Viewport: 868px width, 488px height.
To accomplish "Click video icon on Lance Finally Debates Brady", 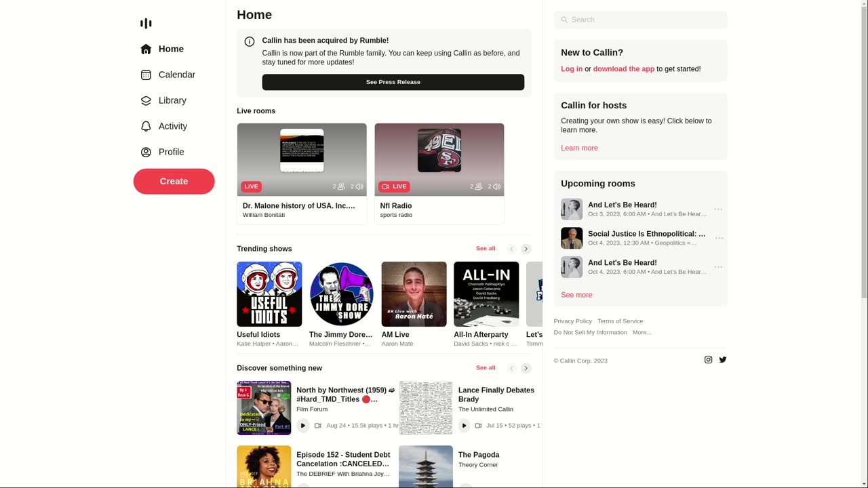I will click(478, 426).
